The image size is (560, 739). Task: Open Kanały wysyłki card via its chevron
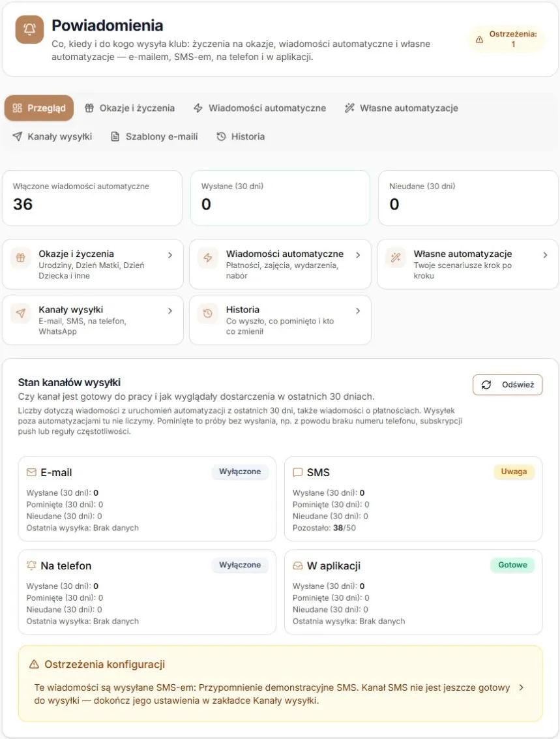pyautogui.click(x=170, y=310)
